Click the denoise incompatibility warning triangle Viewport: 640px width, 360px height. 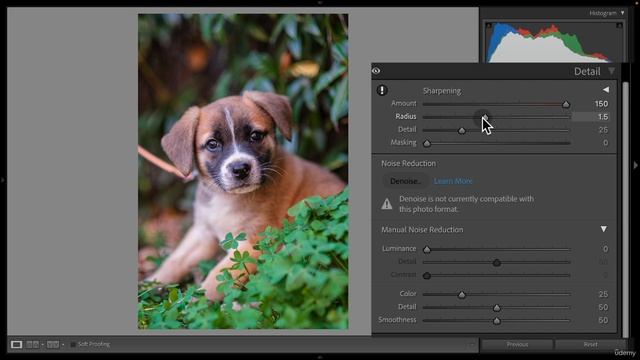coord(387,204)
